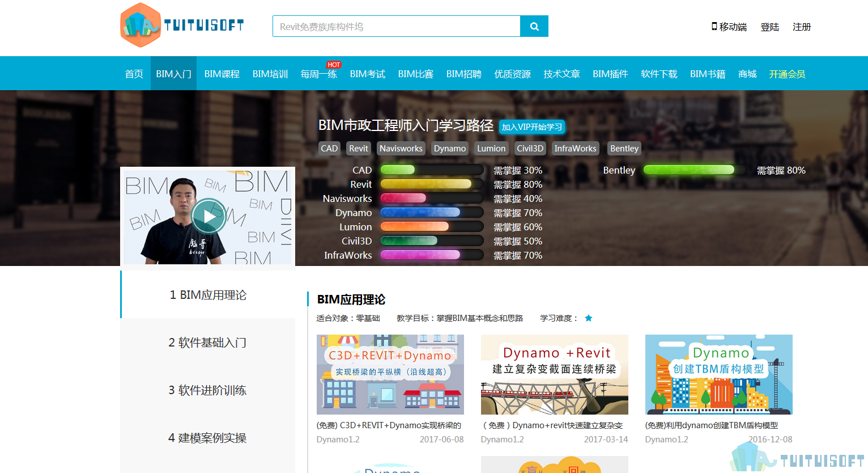The height and width of the screenshot is (473, 868).
Task: Open BIM比赛 navigation item
Action: [416, 74]
